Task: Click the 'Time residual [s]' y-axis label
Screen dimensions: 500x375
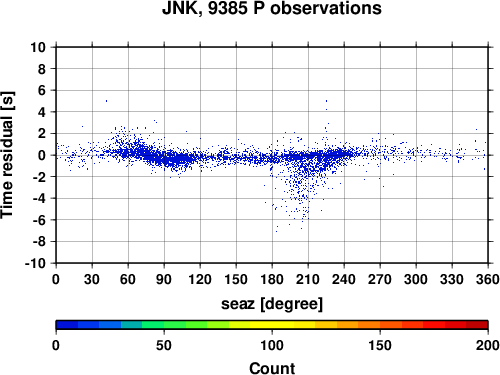Action: pyautogui.click(x=8, y=155)
